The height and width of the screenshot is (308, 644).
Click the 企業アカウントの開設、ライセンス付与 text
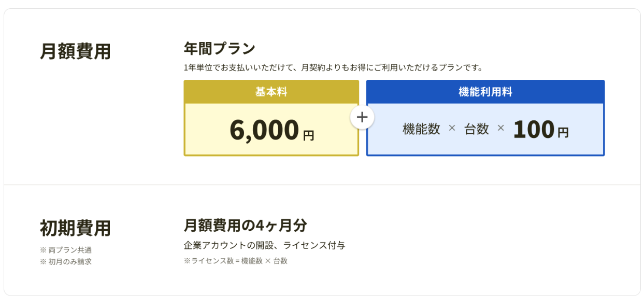tap(264, 245)
